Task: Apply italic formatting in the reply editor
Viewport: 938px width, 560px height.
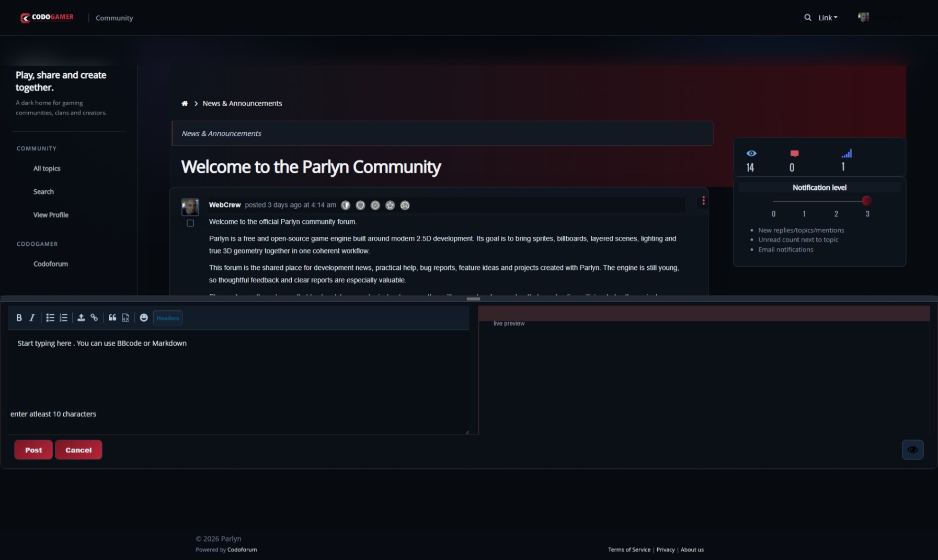Action: (x=32, y=318)
